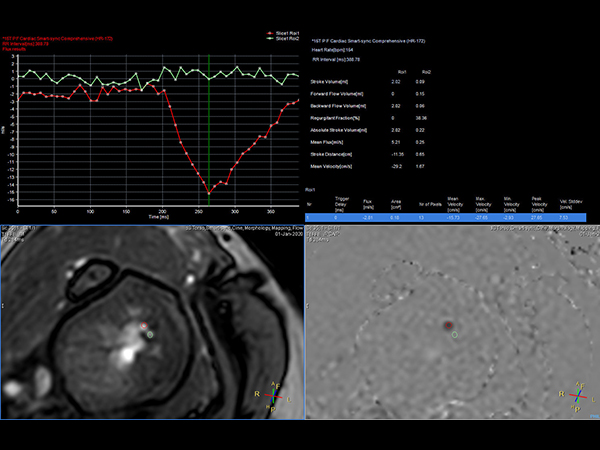This screenshot has width=600, height=450.
Task: Click the Roi2 regurgitant fraction value 38.36
Action: click(x=421, y=118)
